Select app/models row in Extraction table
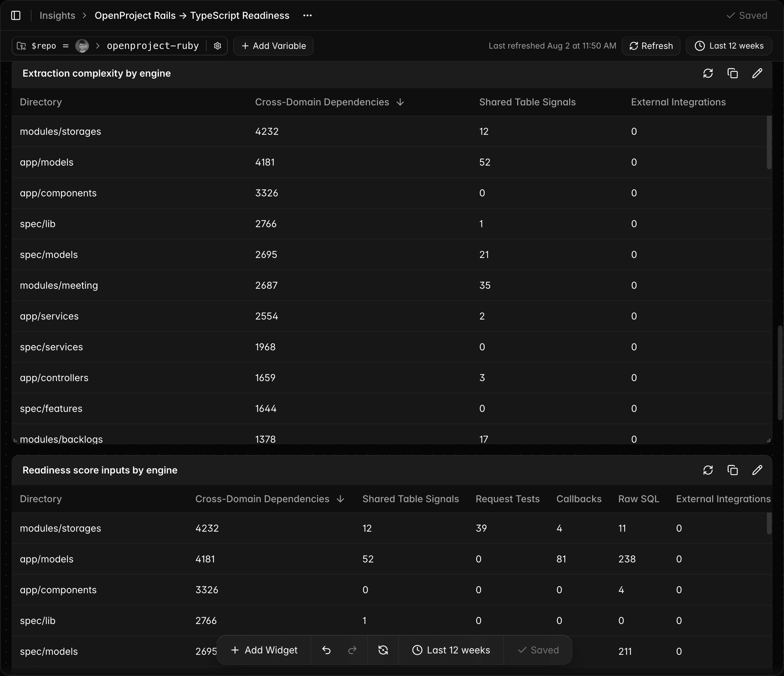 pos(392,162)
